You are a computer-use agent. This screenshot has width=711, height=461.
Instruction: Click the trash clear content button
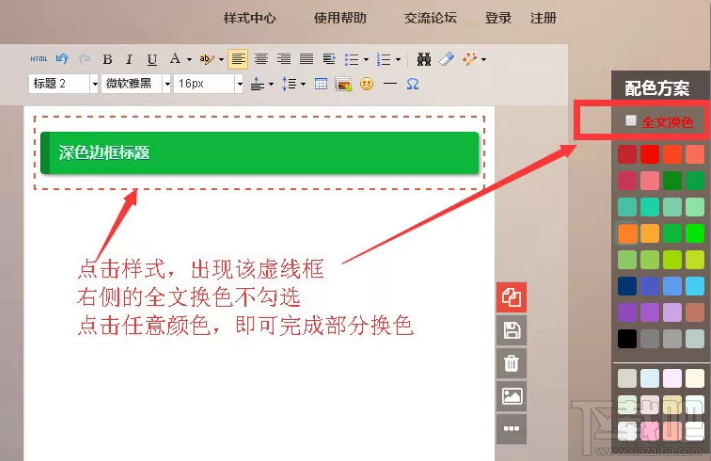click(x=511, y=364)
